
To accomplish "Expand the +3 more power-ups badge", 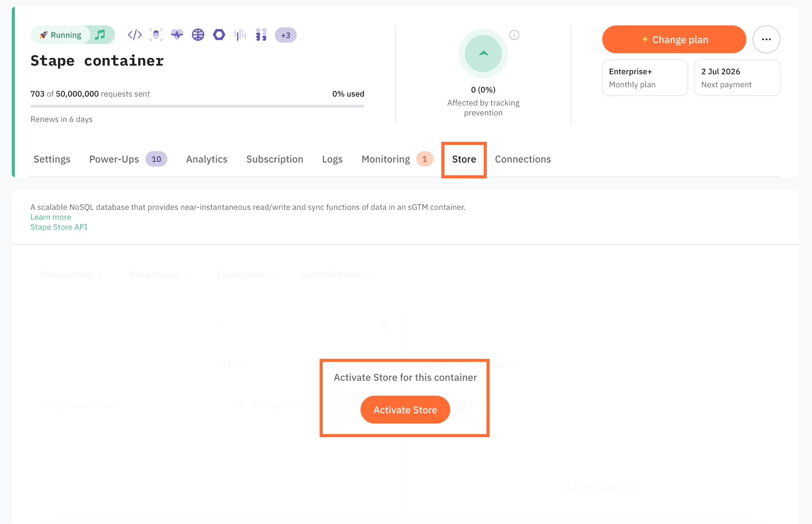I will click(x=285, y=35).
